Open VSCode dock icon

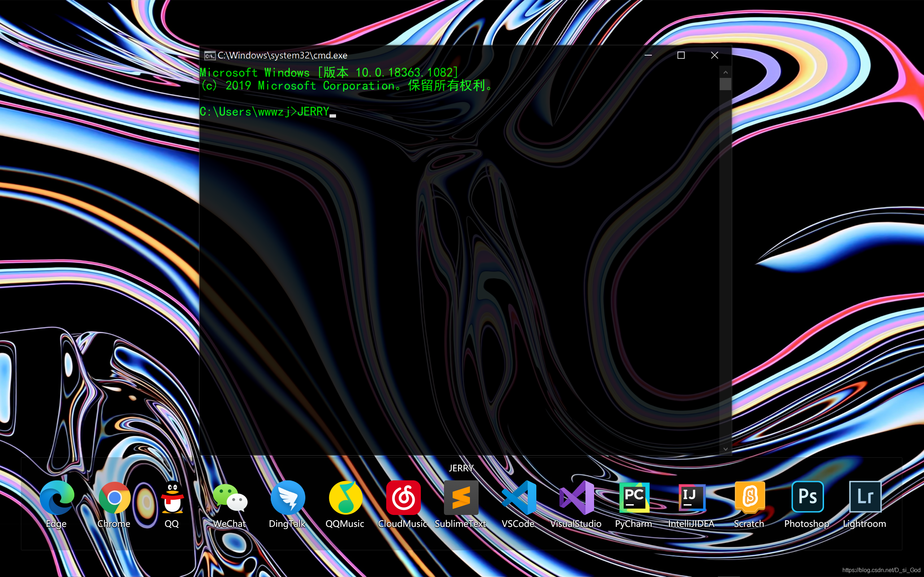519,498
